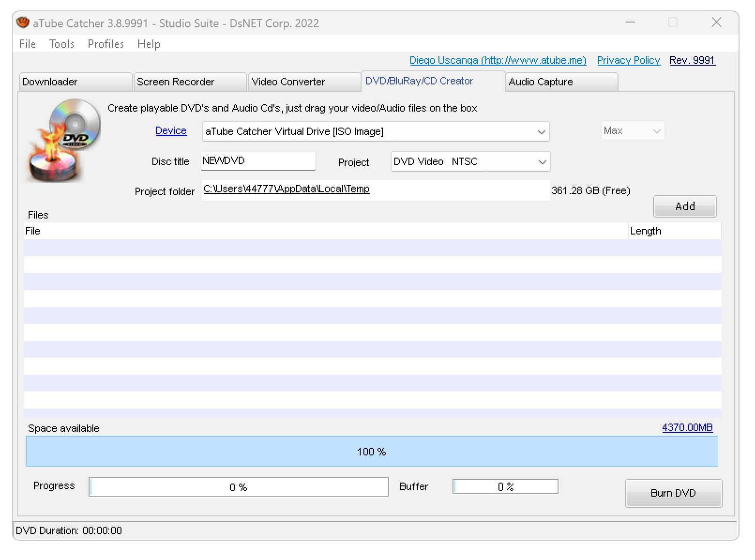The width and height of the screenshot is (755, 560).
Task: Open the DVD Video NTSC project dropdown
Action: [x=470, y=162]
